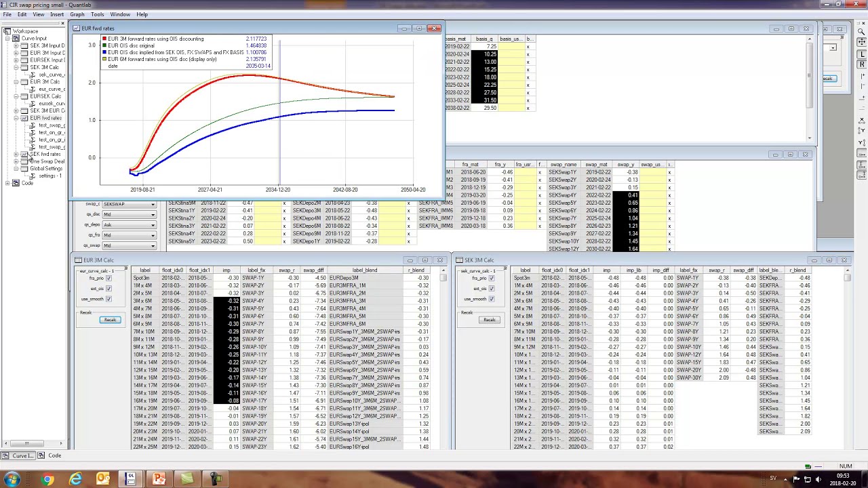Image resolution: width=868 pixels, height=488 pixels.
Task: Collapse the Curve Input tree node
Action: (x=7, y=39)
